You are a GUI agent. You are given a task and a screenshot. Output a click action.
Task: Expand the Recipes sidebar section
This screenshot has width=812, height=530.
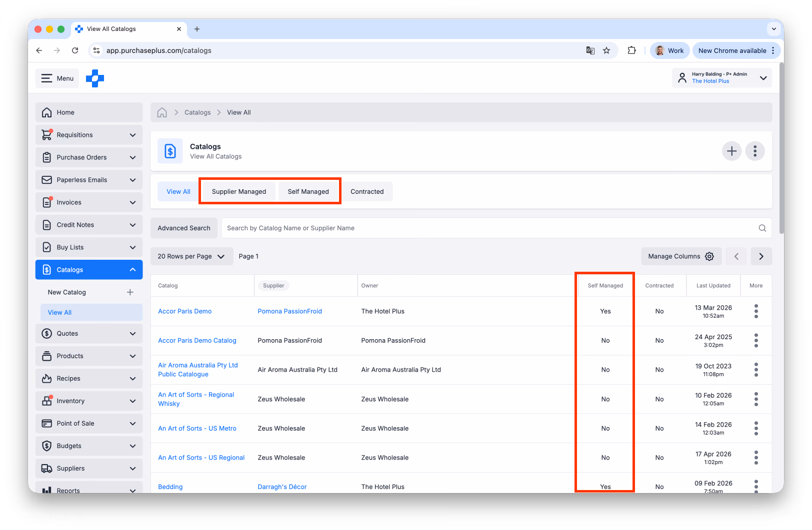(89, 379)
